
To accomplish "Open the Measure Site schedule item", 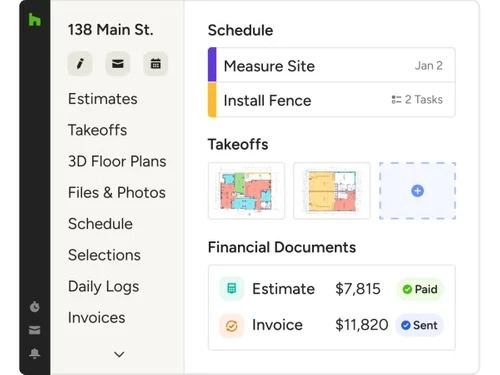I will [x=332, y=65].
